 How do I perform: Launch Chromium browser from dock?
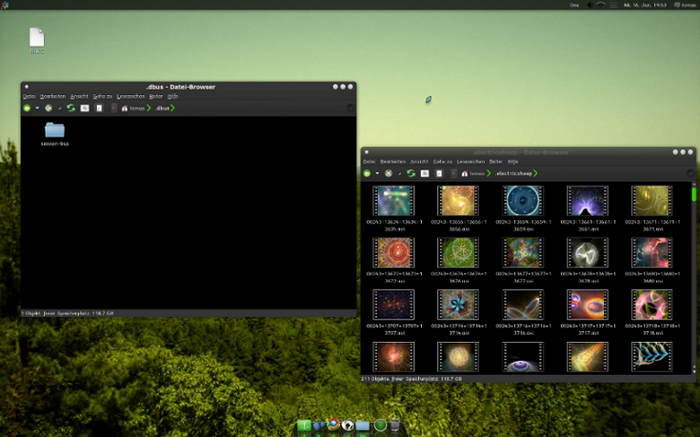[x=333, y=425]
